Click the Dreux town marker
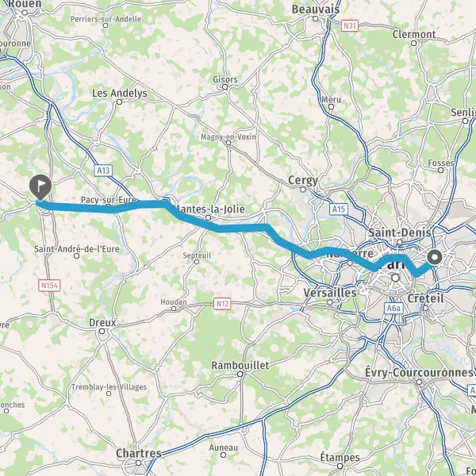This screenshot has width=476, height=476. click(x=102, y=331)
